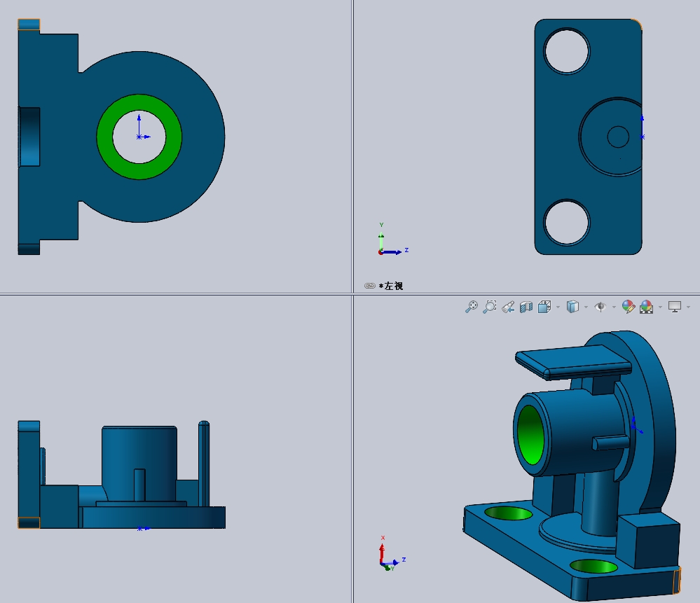This screenshot has width=700, height=603.
Task: Click the View Settings monitor icon
Action: [675, 307]
